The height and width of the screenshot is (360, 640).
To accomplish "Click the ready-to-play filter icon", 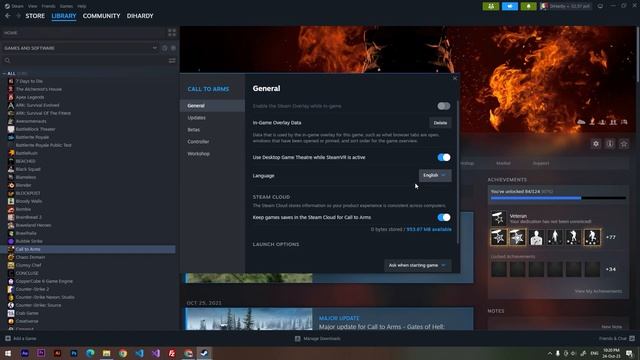I will (173, 48).
